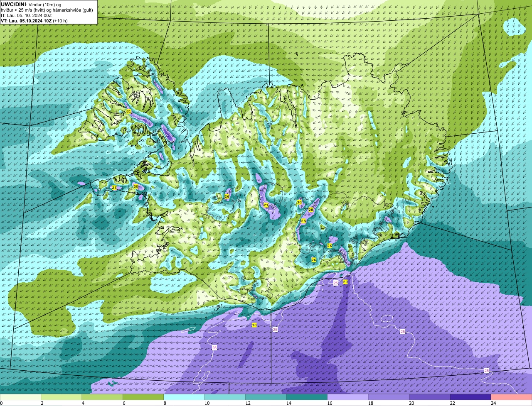
Task: Click the initial time "IT: Lau. 05. 10. 2024 00Z"
Action: coord(26,15)
